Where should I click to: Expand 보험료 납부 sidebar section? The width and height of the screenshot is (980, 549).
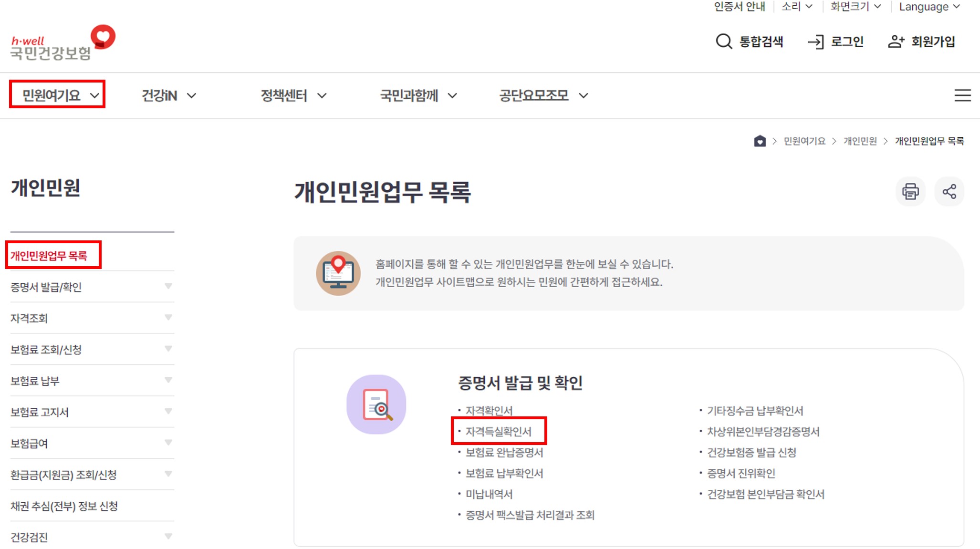[x=168, y=380]
